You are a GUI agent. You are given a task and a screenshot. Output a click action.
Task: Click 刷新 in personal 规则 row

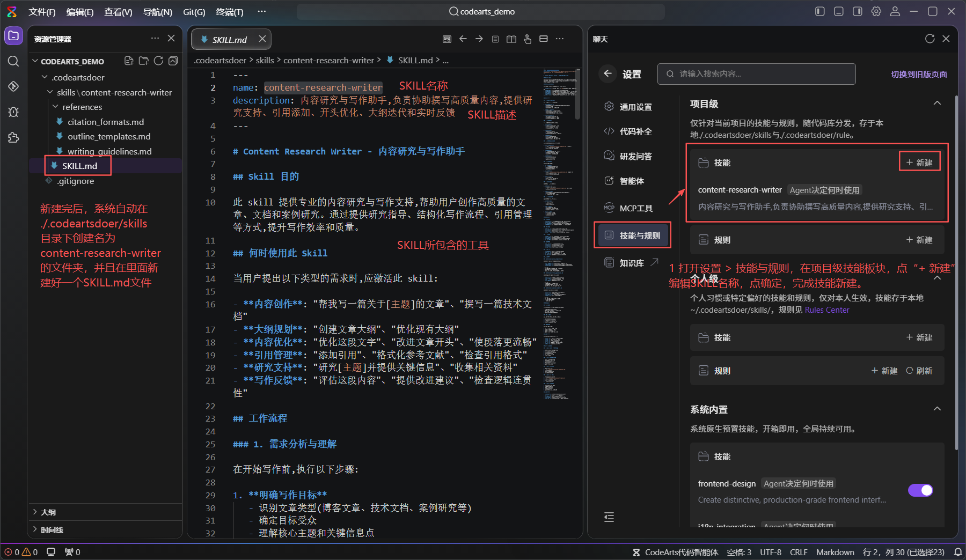(x=919, y=371)
